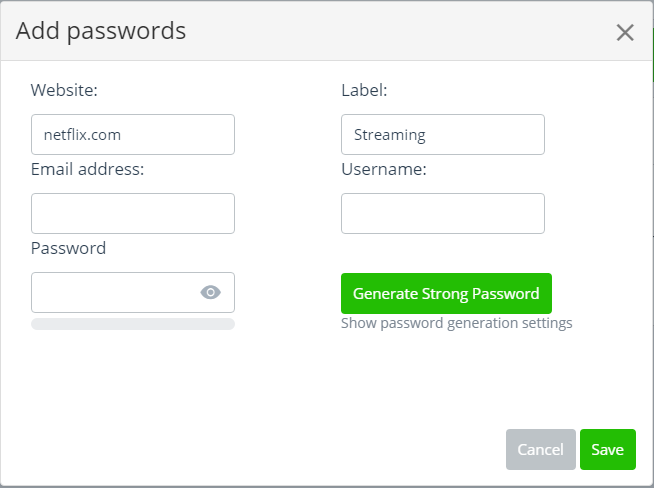Screen dimensions: 654x488
Task: Show password generation settings
Action: [456, 323]
